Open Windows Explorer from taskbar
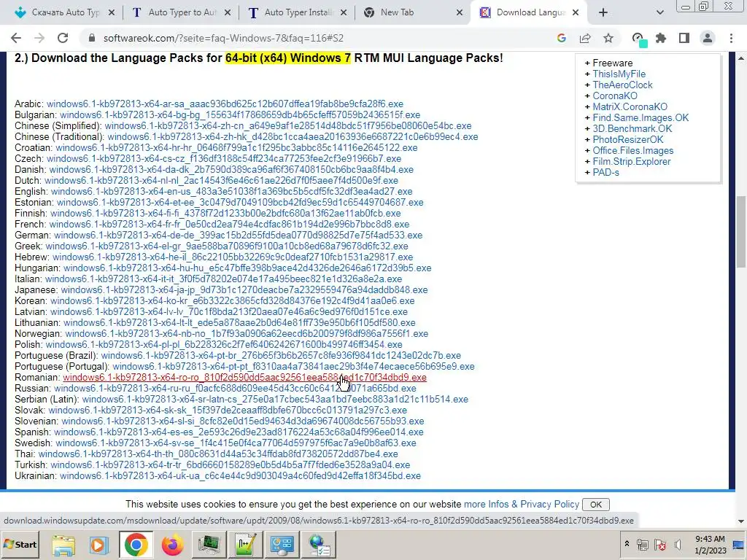Screen dimensions: 747x560 63,545
